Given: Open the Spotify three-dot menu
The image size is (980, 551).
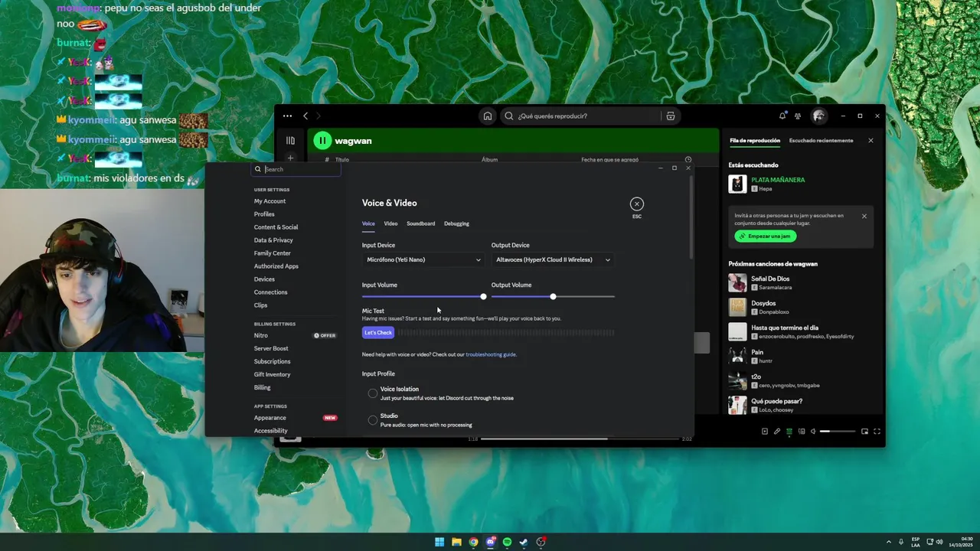Looking at the screenshot, I should click(287, 116).
